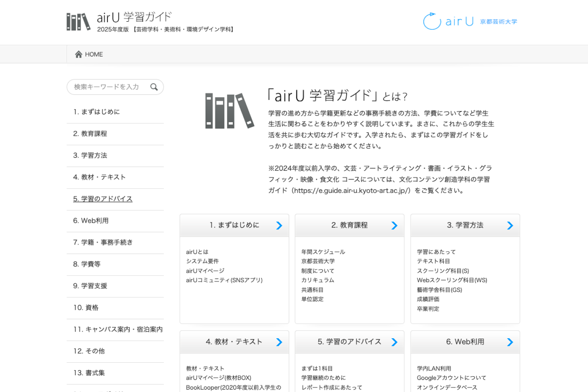Click the airUマイページ link in card 1
This screenshot has height=392, width=588.
pyautogui.click(x=205, y=271)
